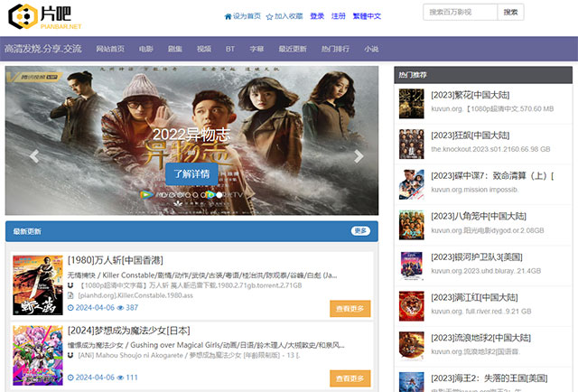The width and height of the screenshot is (578, 392).
Task: Click the home icon beside 设为首页
Action: pyautogui.click(x=228, y=16)
